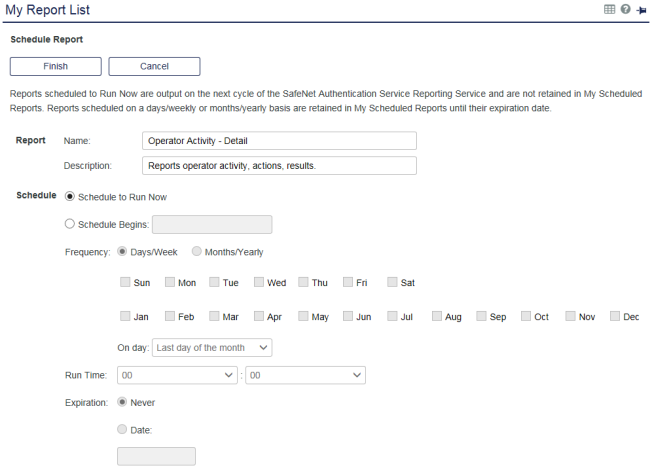Select Days/Week frequency option

tap(124, 253)
